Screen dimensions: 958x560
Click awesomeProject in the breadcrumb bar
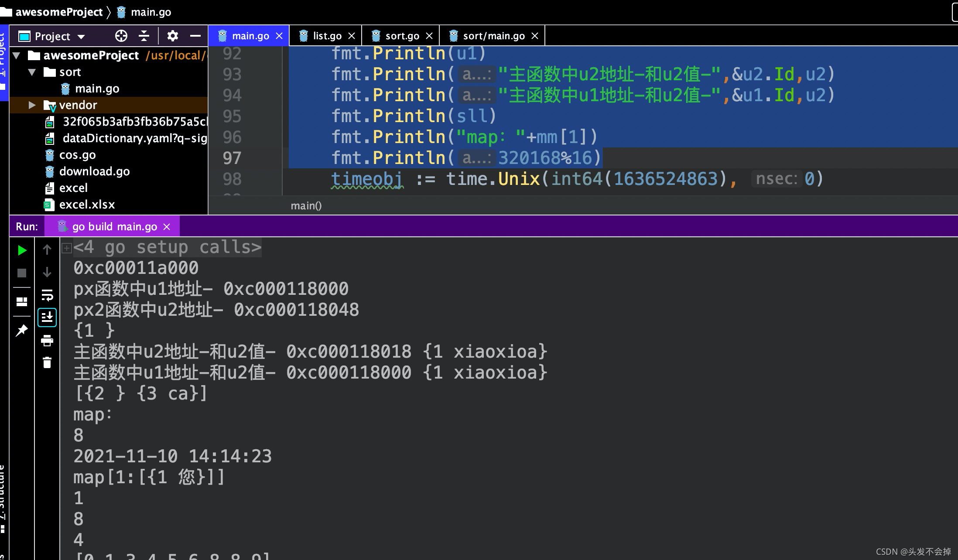59,12
